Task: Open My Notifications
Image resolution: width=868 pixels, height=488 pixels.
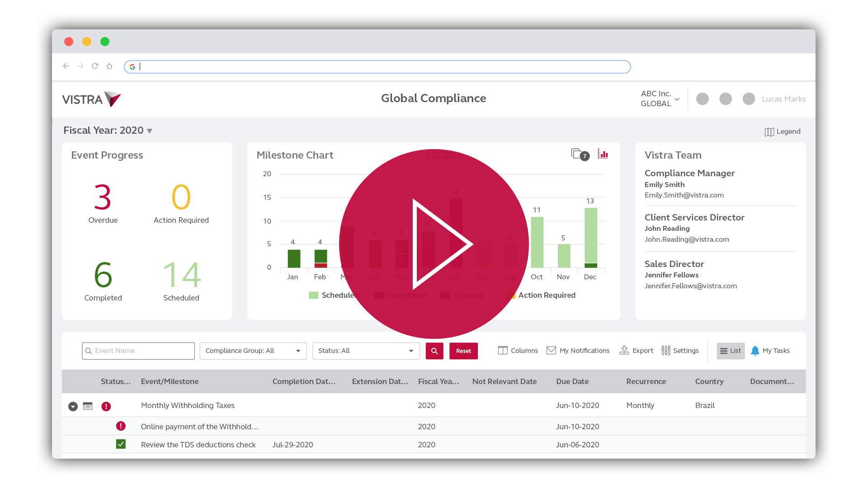Action: click(578, 351)
